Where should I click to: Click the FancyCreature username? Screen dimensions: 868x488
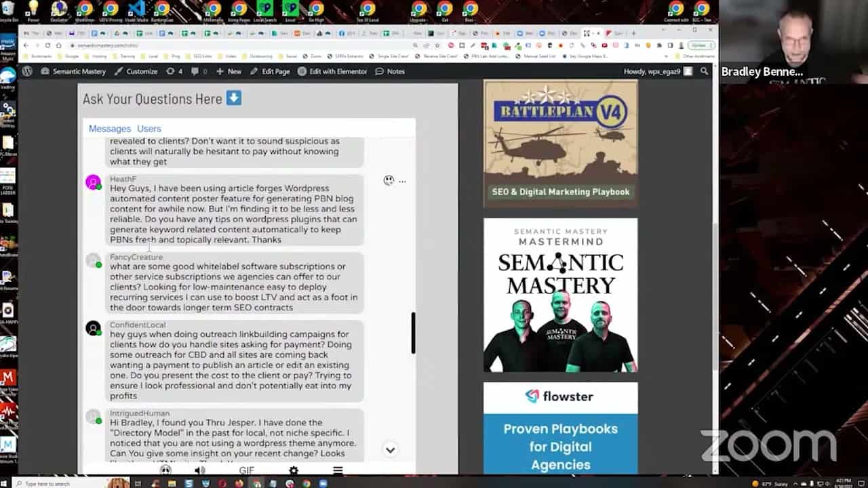point(136,257)
